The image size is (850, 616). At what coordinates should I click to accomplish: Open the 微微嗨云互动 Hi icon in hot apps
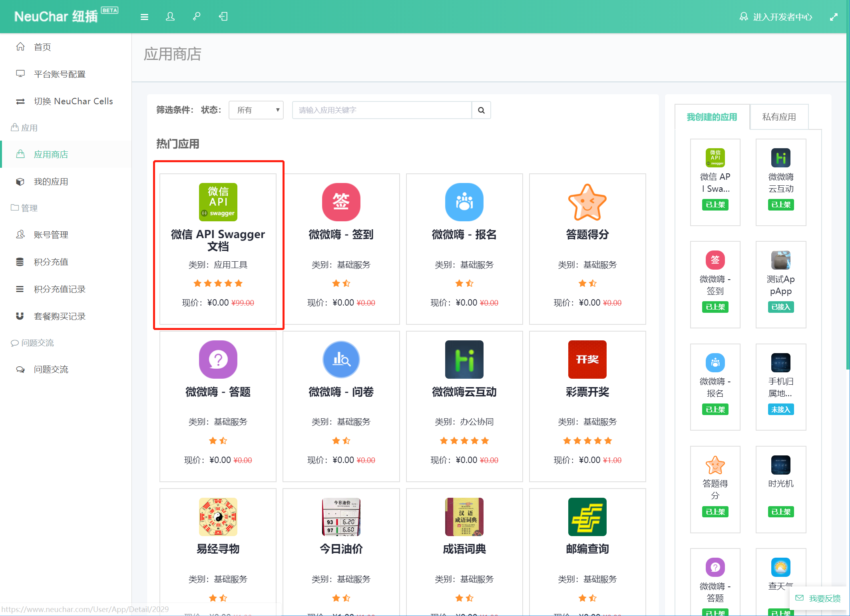click(464, 360)
